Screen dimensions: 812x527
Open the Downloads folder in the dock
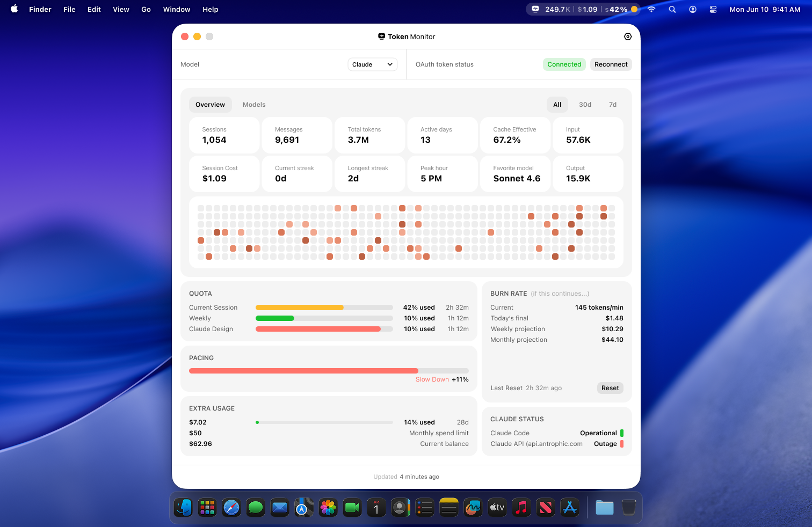[x=605, y=507]
